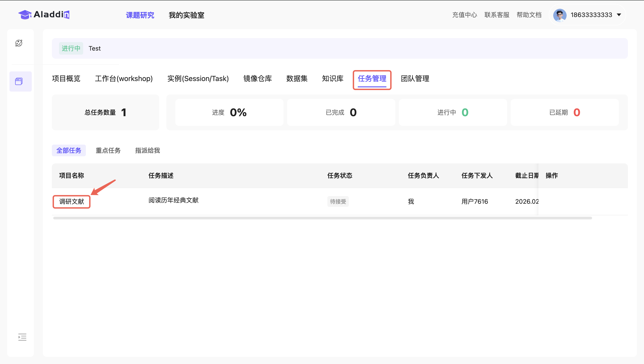Select the project window icon in sidebar
This screenshot has width=644, height=364.
coord(19,81)
